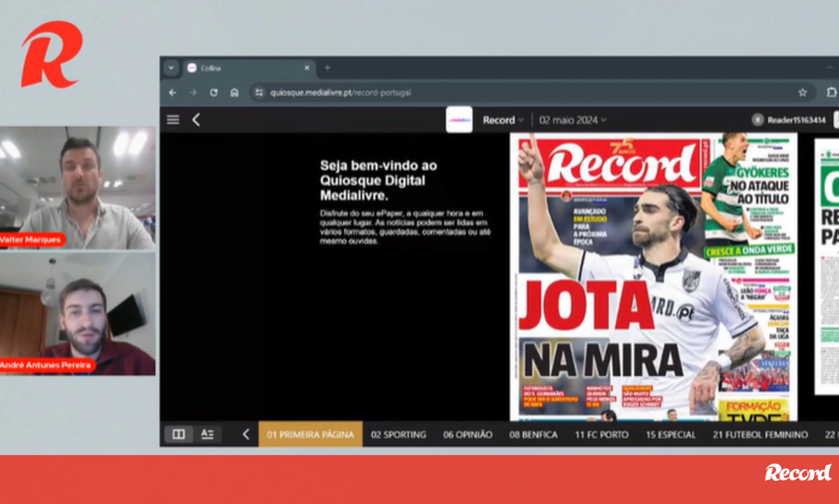This screenshot has height=504, width=839.
Task: Click the André Antunes Pereira name label
Action: coord(47,366)
